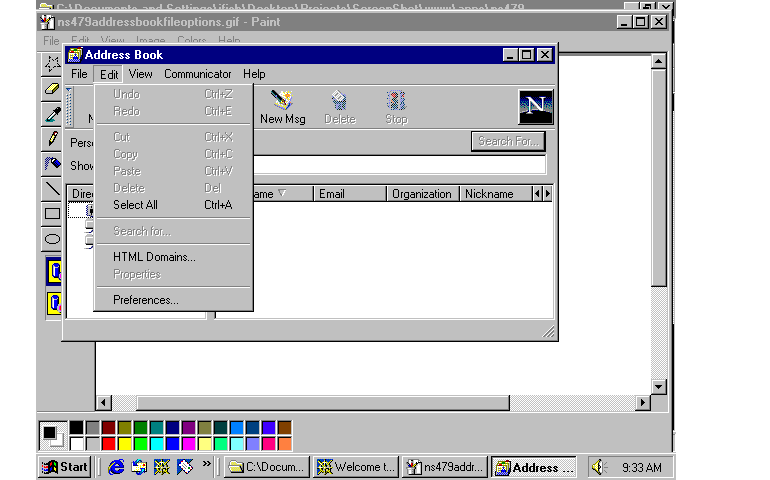Launch Internet Explorer from quick launch
This screenshot has width=770, height=480.
(x=116, y=467)
